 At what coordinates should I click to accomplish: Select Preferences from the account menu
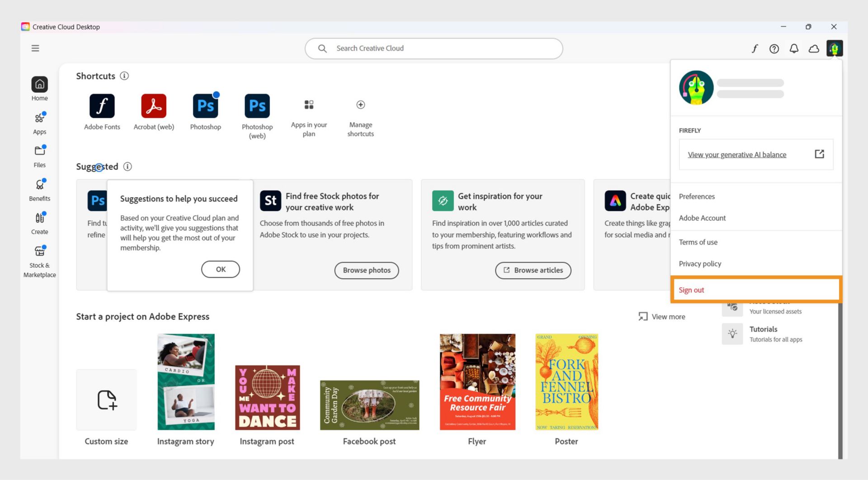[x=697, y=196]
